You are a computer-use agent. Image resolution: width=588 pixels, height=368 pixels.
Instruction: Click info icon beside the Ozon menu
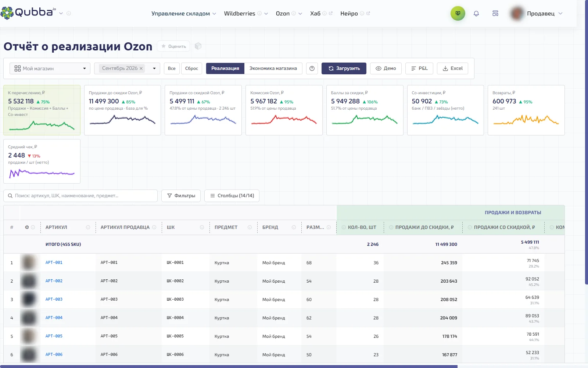(294, 14)
